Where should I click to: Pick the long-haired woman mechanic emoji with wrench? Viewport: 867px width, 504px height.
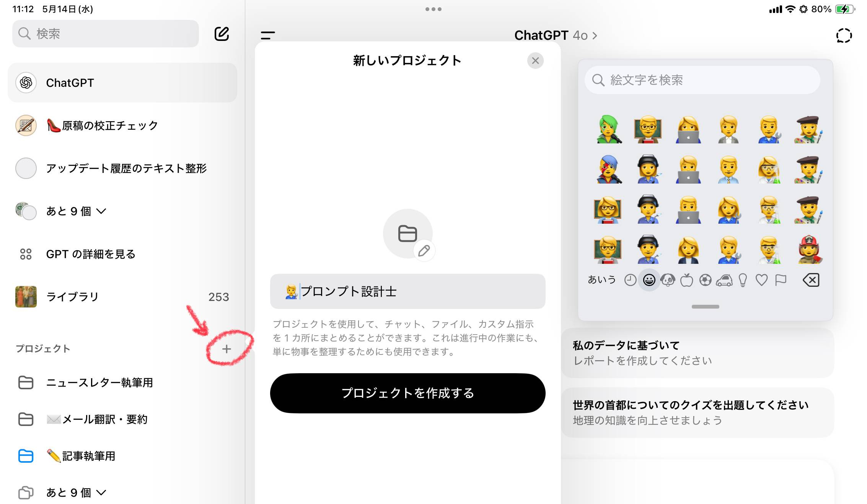tap(728, 210)
